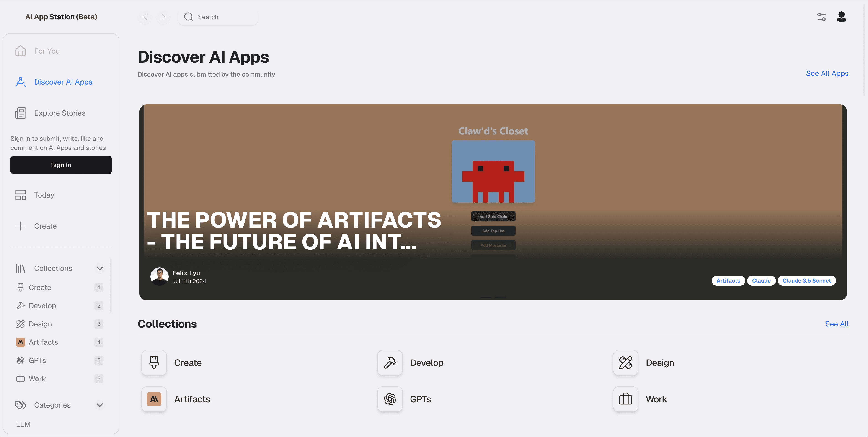This screenshot has width=868, height=437.
Task: Collapse the Collections section chevron
Action: click(100, 268)
